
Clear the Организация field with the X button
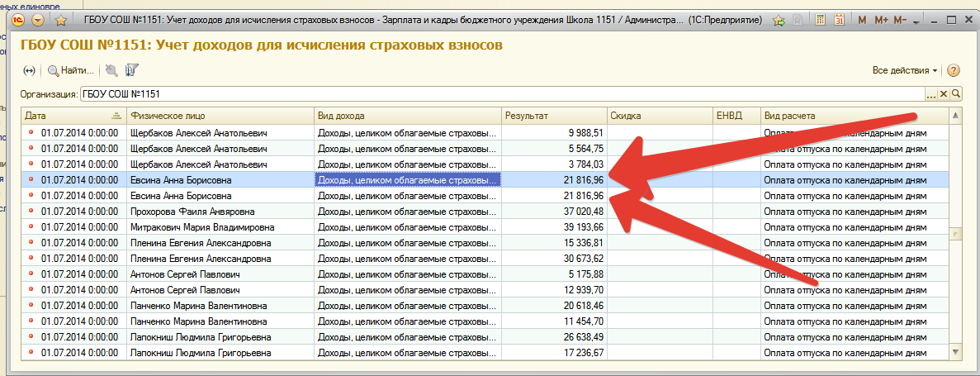click(944, 94)
